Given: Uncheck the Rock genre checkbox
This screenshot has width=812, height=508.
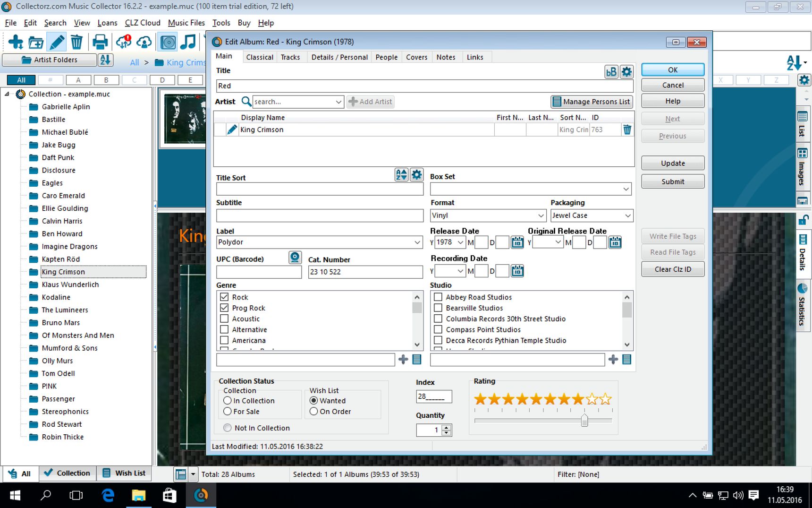Looking at the screenshot, I should click(x=224, y=297).
